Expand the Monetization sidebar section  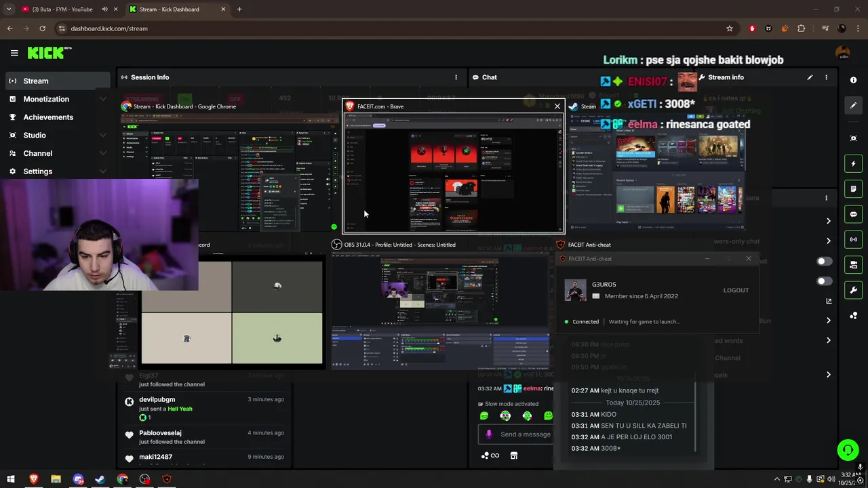click(103, 99)
